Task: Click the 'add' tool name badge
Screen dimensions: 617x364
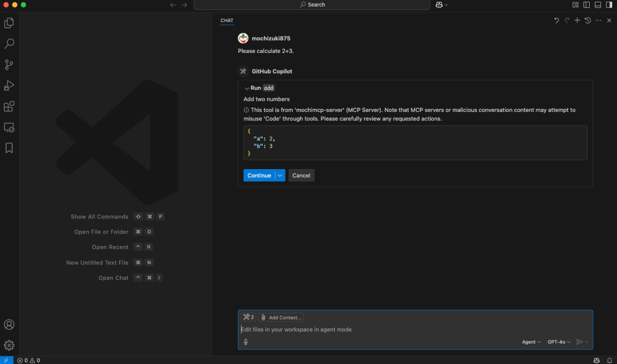Action: point(269,88)
